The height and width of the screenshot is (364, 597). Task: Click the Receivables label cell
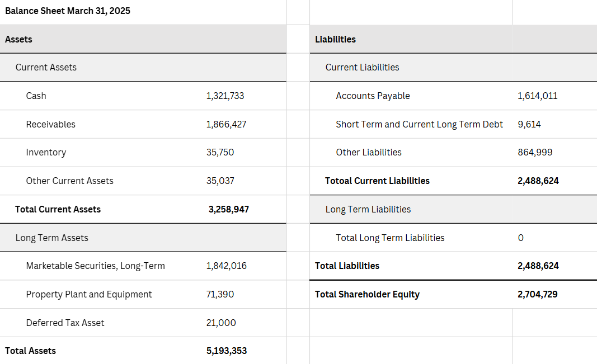coord(51,124)
